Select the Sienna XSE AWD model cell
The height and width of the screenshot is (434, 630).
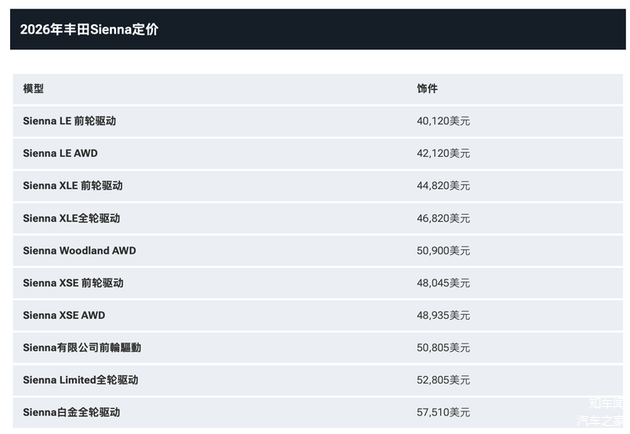(x=64, y=315)
